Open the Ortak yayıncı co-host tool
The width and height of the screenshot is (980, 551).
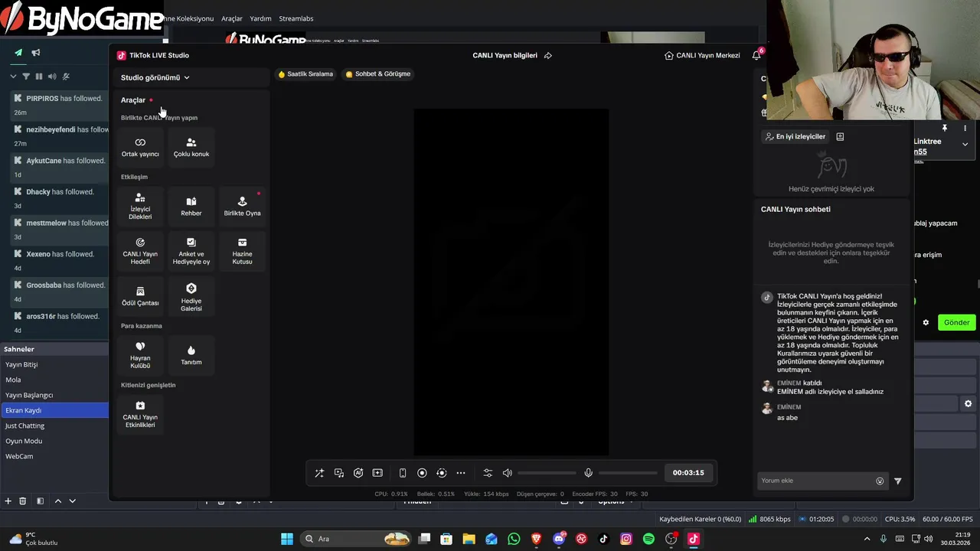coord(140,147)
